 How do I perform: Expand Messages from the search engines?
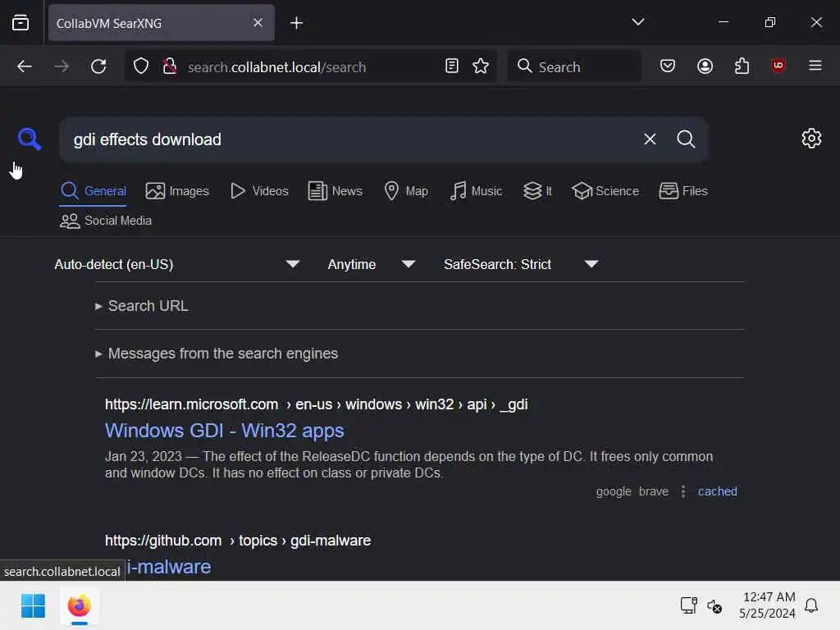click(x=217, y=354)
